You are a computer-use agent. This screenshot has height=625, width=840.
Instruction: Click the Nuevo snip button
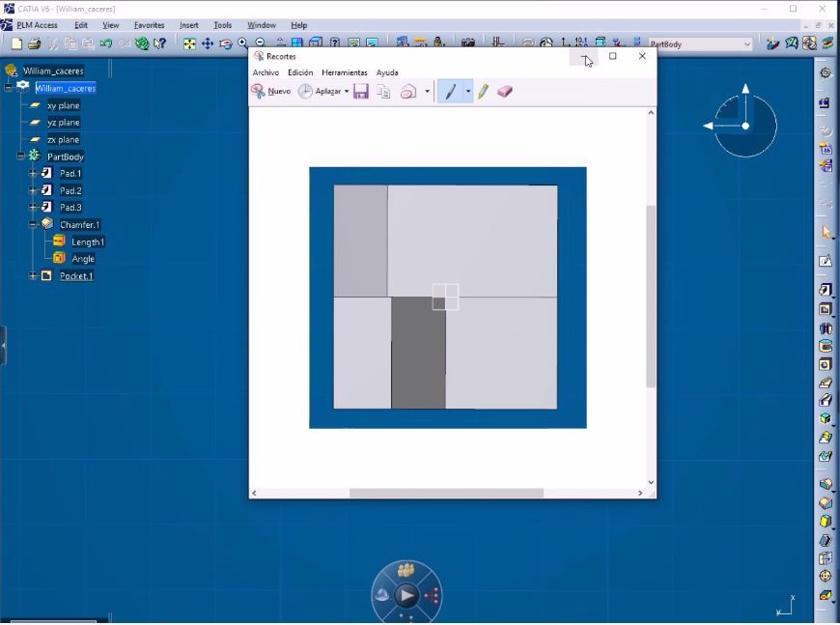271,92
